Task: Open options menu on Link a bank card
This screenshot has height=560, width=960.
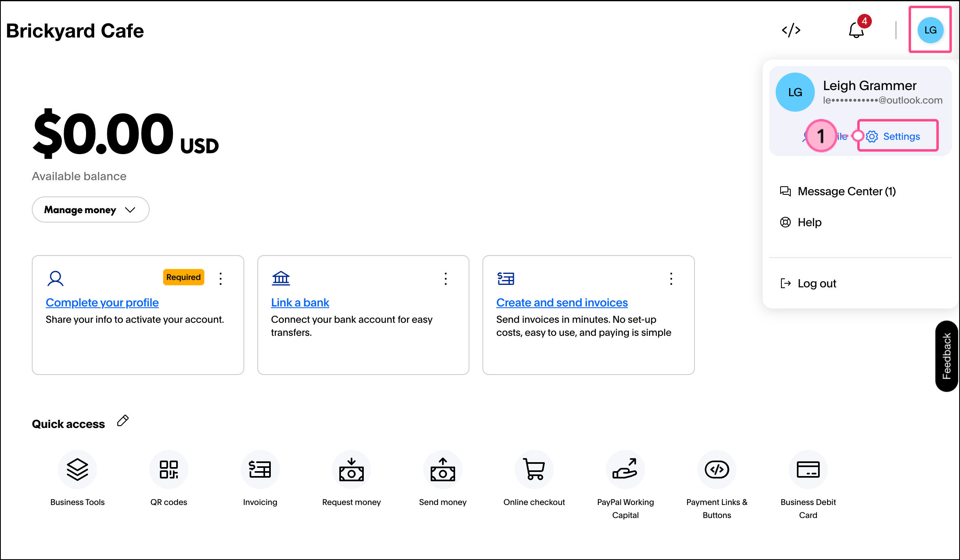Action: coord(446,279)
